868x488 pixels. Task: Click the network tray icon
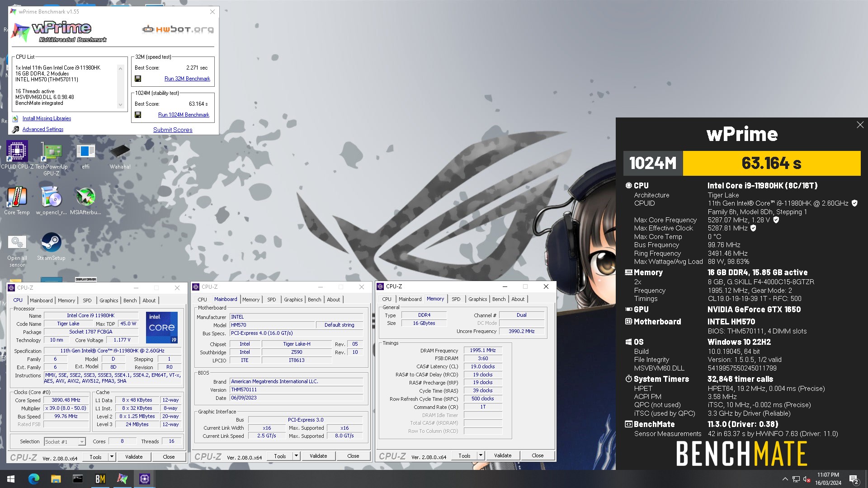point(796,479)
